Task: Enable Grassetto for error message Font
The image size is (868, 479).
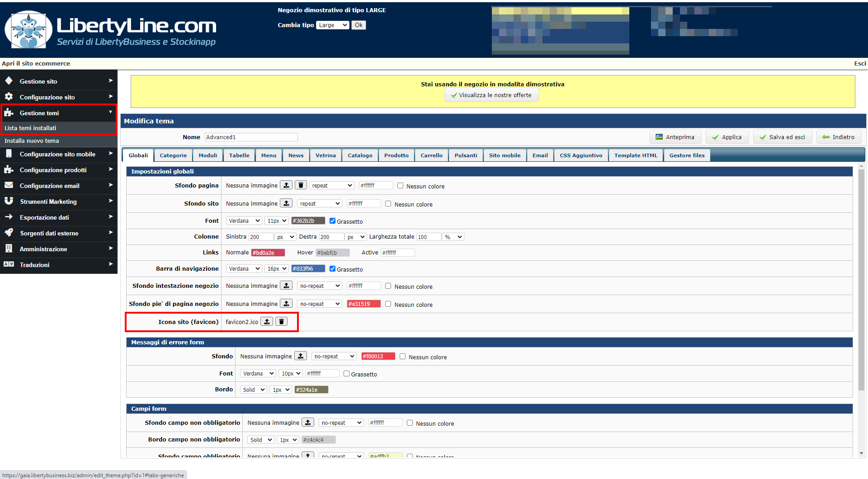Action: click(x=346, y=374)
